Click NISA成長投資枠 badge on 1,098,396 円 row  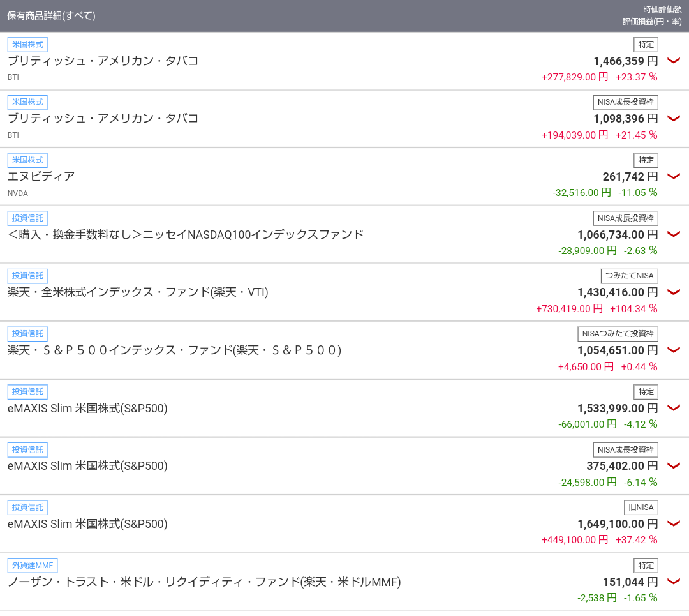pos(625,102)
